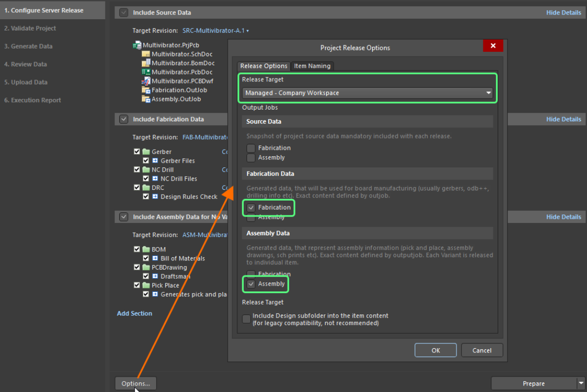587x392 pixels.
Task: Click the Multivibrator.PrjPcb project icon
Action: point(137,45)
